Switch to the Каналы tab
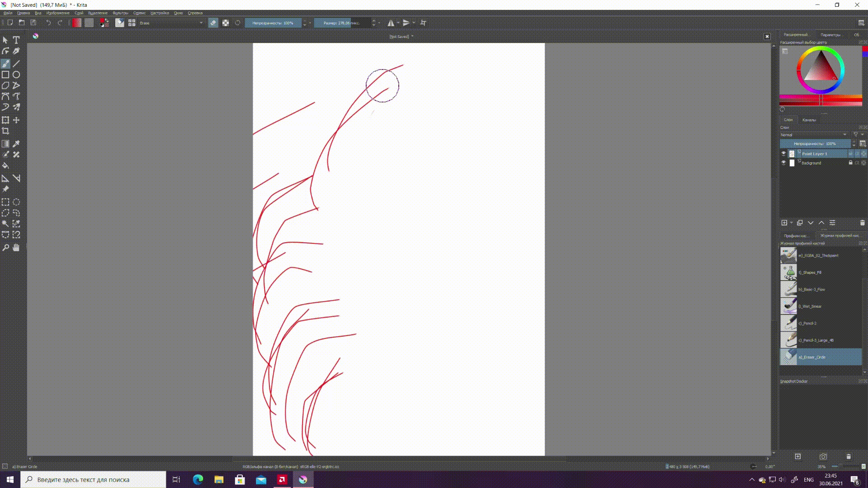Image resolution: width=868 pixels, height=488 pixels. (809, 120)
